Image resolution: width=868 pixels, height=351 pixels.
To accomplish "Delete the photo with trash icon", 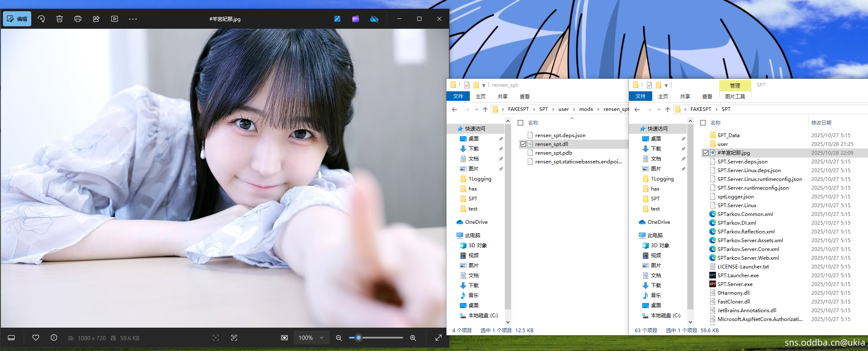I will click(60, 19).
